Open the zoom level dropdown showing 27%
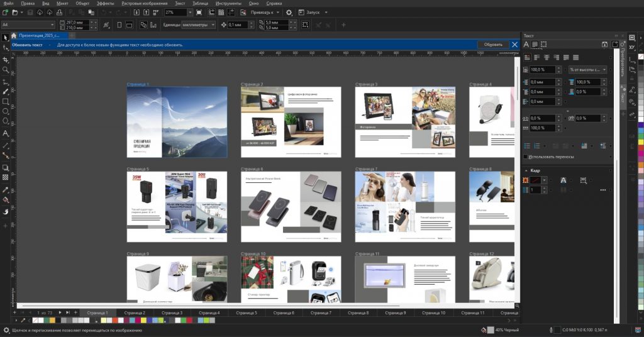644x337 pixels. (191, 13)
